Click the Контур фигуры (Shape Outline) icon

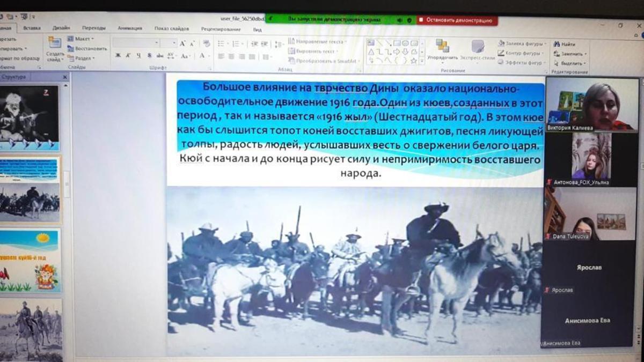click(x=501, y=53)
